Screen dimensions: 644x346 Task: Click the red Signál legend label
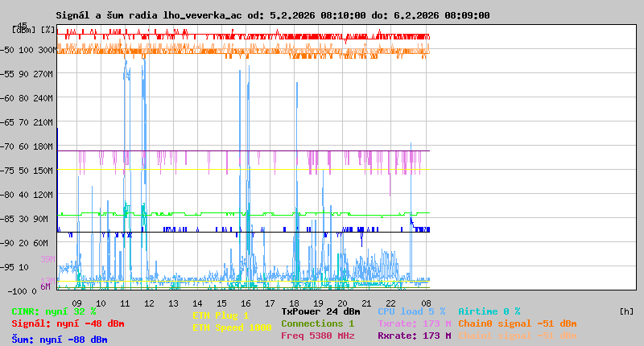click(68, 323)
